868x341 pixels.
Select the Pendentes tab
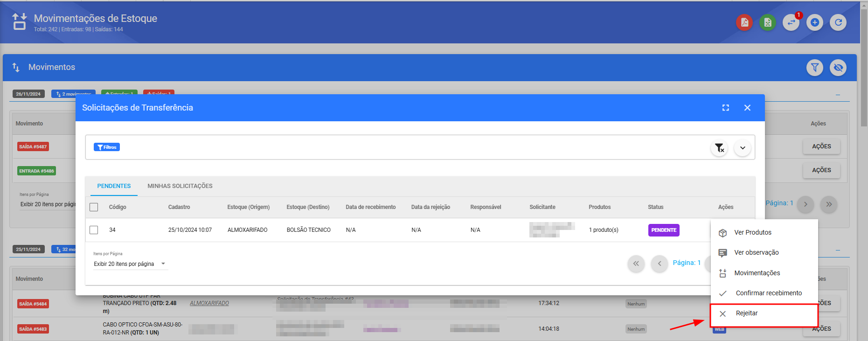[x=114, y=186]
